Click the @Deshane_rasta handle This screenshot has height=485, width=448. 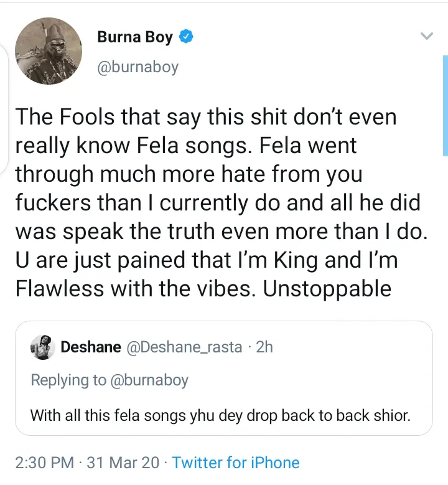click(x=184, y=347)
